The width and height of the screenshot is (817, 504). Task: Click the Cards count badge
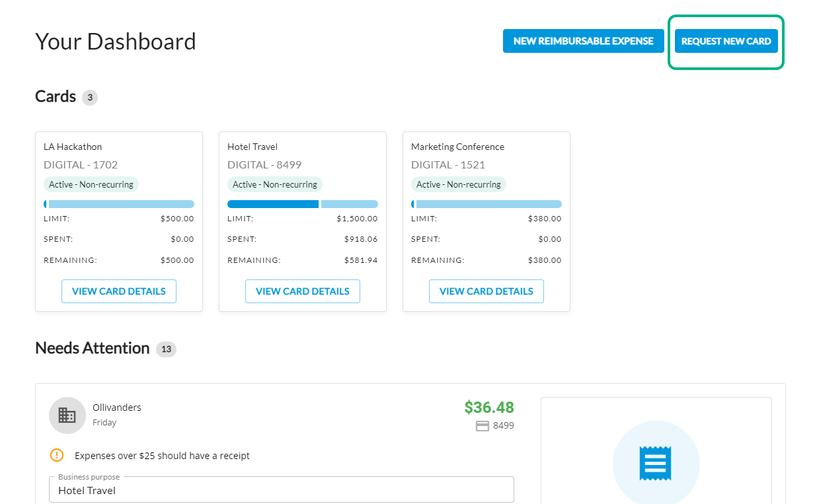[90, 98]
